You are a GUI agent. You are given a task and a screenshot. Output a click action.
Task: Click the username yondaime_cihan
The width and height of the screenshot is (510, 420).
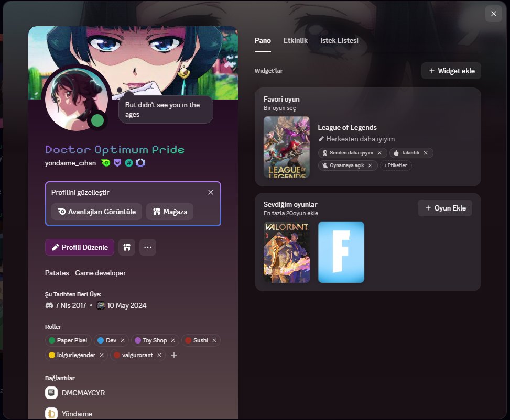pyautogui.click(x=71, y=163)
